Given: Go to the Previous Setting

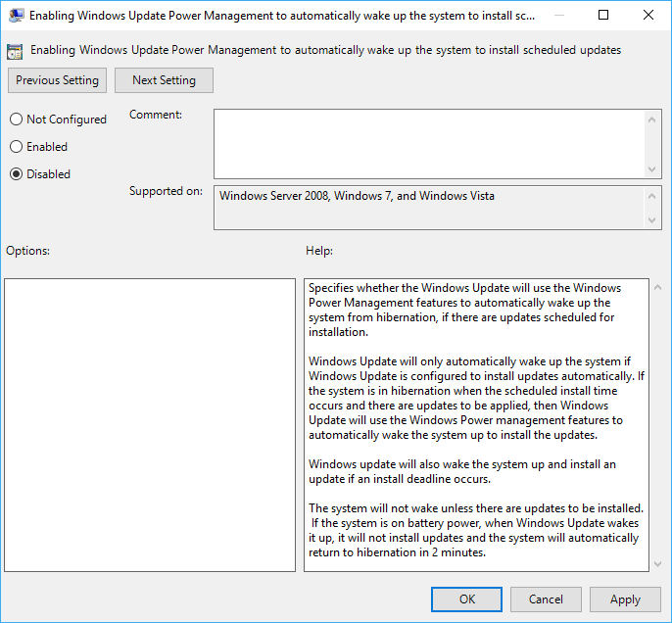Looking at the screenshot, I should click(x=57, y=80).
